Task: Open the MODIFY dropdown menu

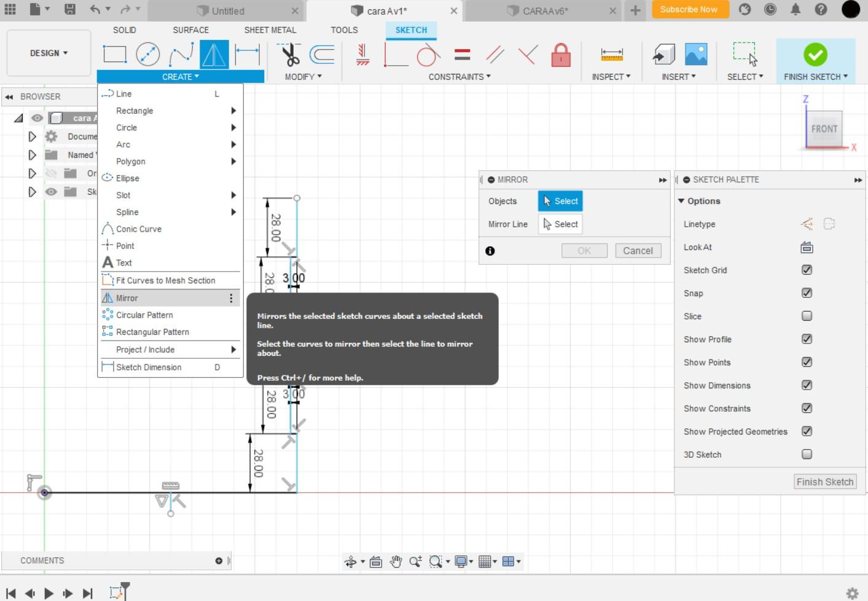Action: [x=303, y=77]
